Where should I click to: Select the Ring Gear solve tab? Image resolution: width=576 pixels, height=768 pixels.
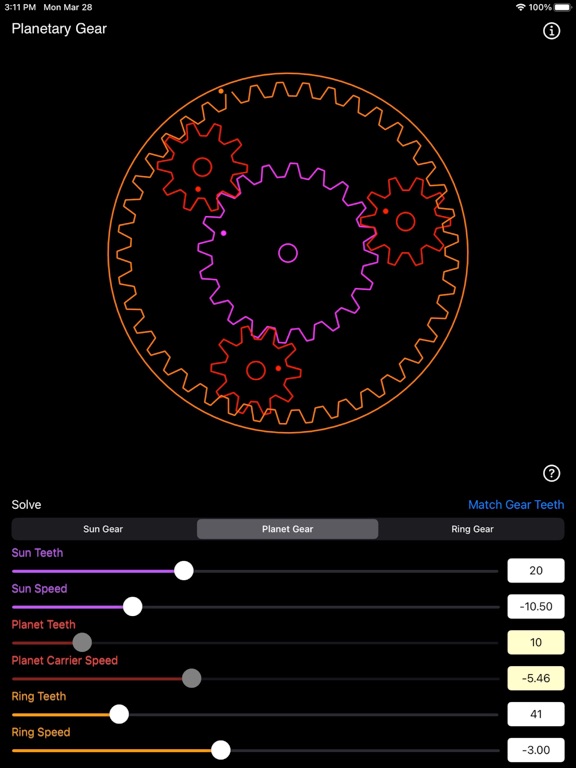click(x=472, y=529)
